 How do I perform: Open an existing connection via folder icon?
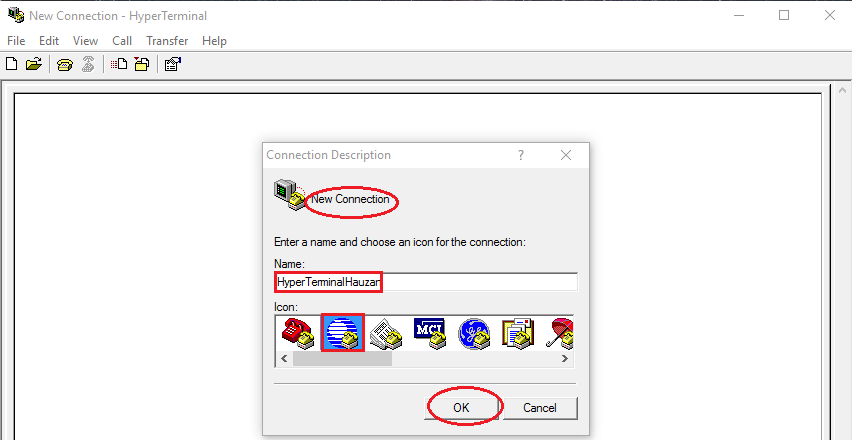click(34, 64)
